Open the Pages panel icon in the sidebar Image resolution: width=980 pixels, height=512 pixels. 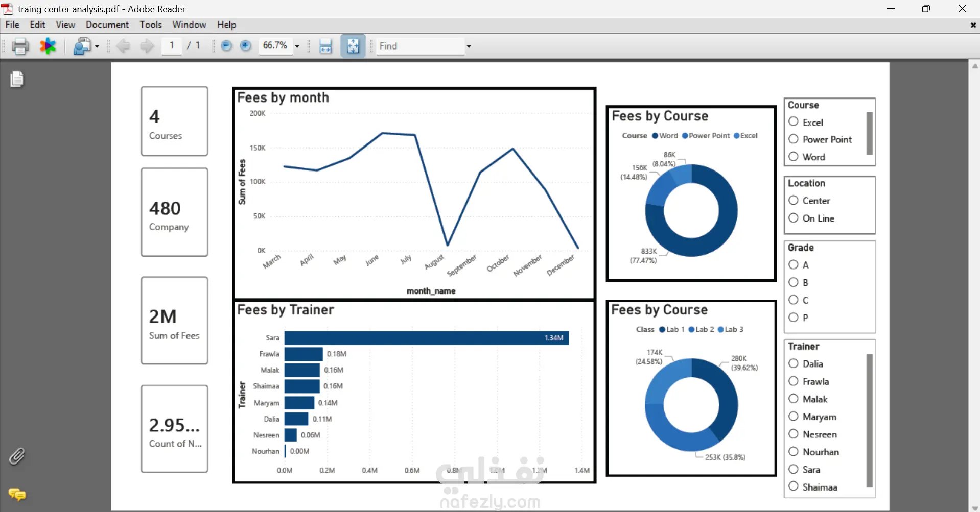17,79
